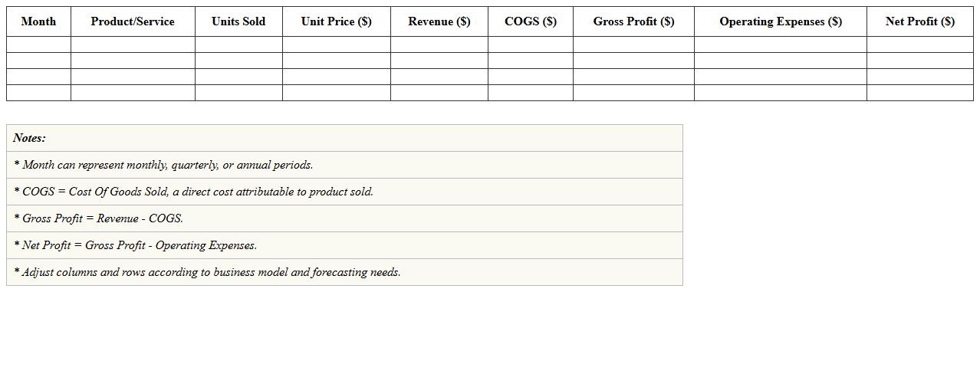Select the Unit Price ($) header

[x=336, y=21]
